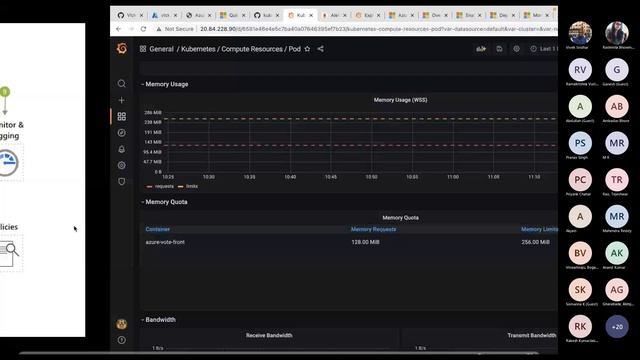Click the plus Create icon in sidebar
640x360 pixels.
(x=122, y=100)
